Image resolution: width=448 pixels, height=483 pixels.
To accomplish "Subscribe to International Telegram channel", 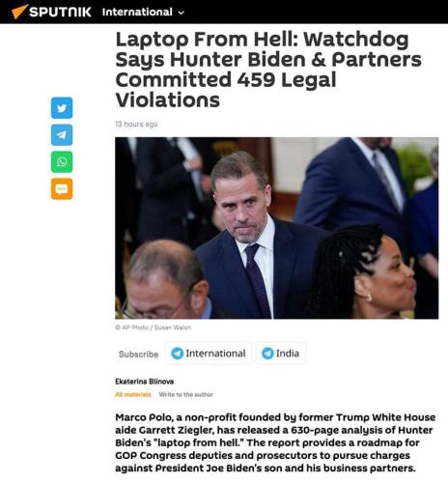I will coord(209,354).
